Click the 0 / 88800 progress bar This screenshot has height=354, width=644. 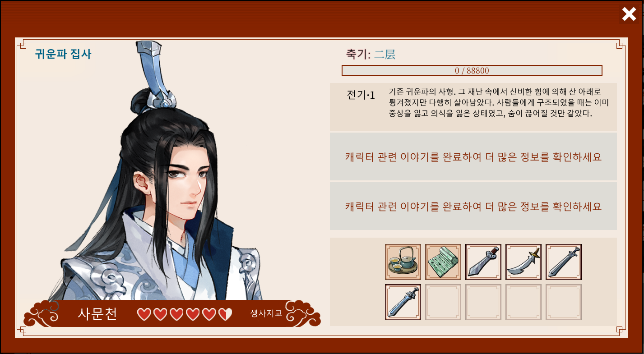click(472, 70)
